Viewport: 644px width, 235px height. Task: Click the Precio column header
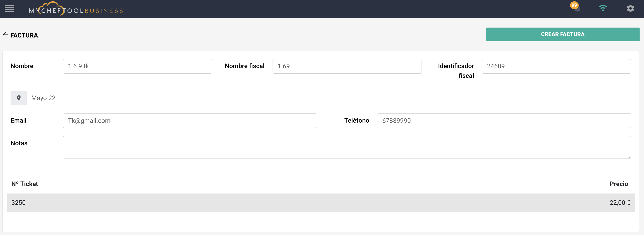click(x=618, y=184)
